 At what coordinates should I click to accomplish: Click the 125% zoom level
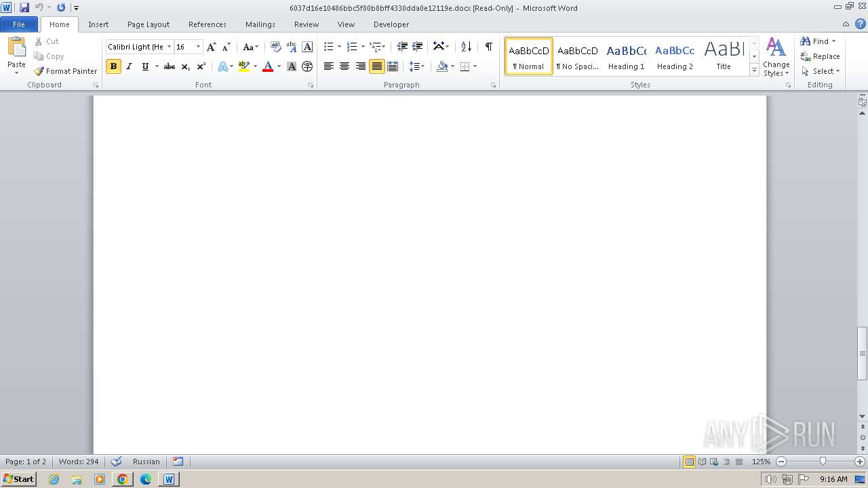coord(761,462)
